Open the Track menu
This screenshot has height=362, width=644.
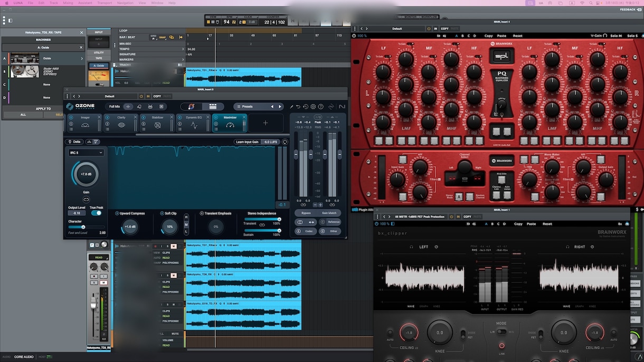tap(54, 3)
